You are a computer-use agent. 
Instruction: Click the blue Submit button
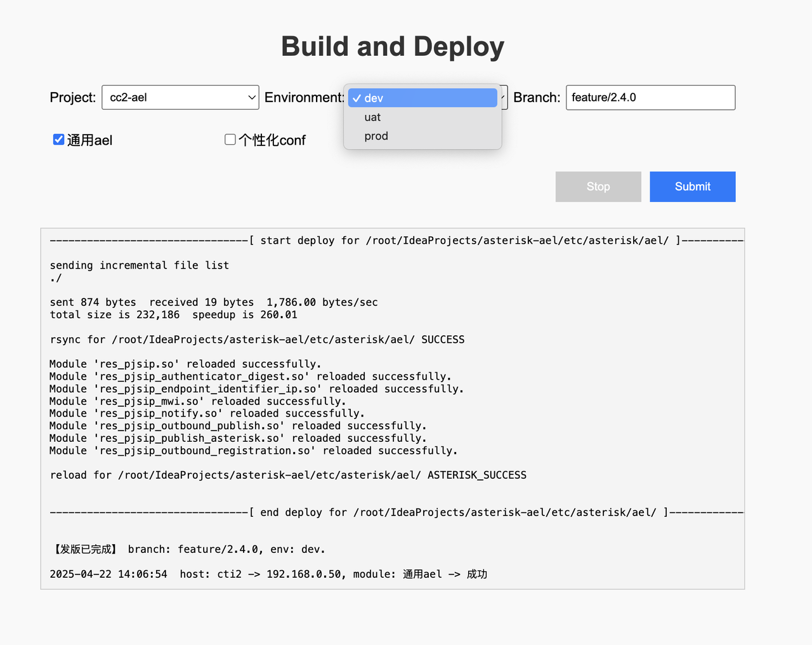692,187
